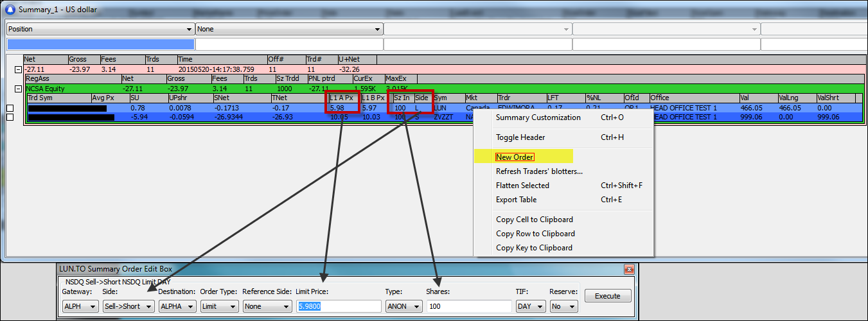Click the L1 A Px column header

click(x=341, y=98)
